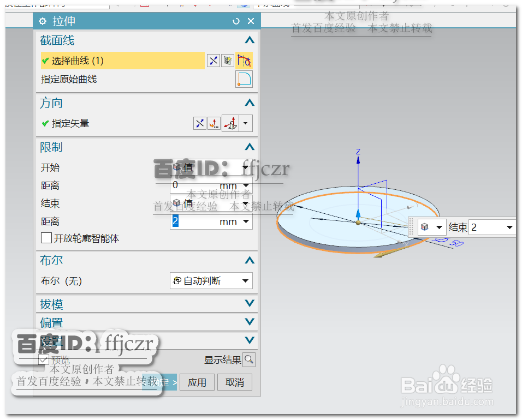Click the 应用 button
522x420 pixels.
(197, 382)
